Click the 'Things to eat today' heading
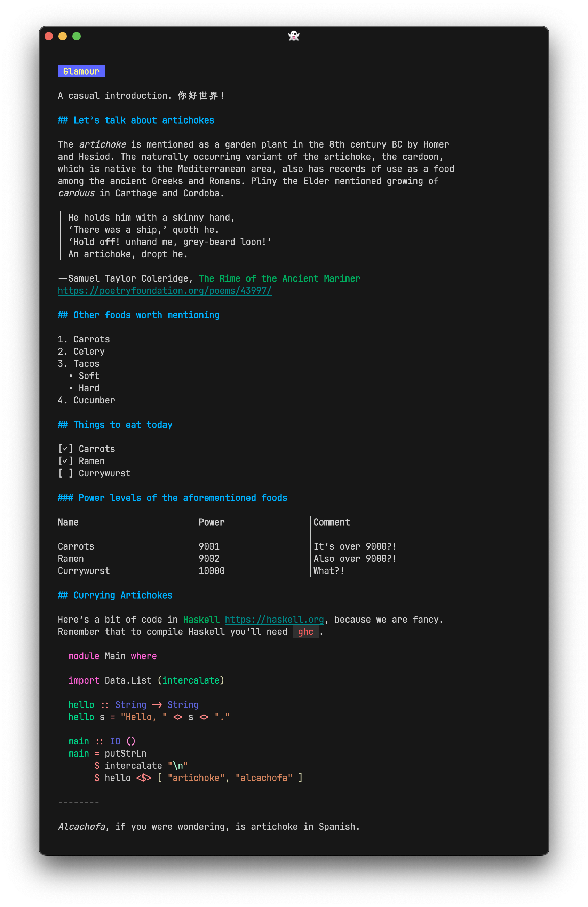The image size is (588, 907). point(115,425)
